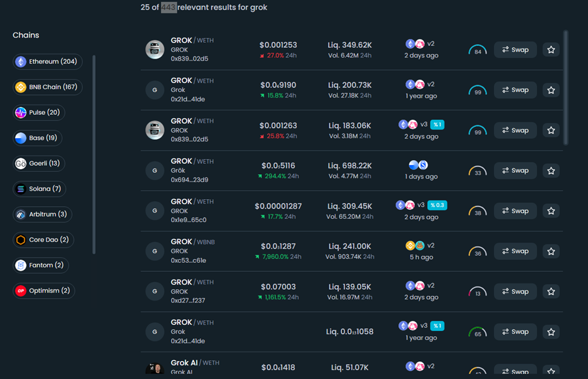
Task: Select the Vol. 65.20M 24h value
Action: (349, 217)
